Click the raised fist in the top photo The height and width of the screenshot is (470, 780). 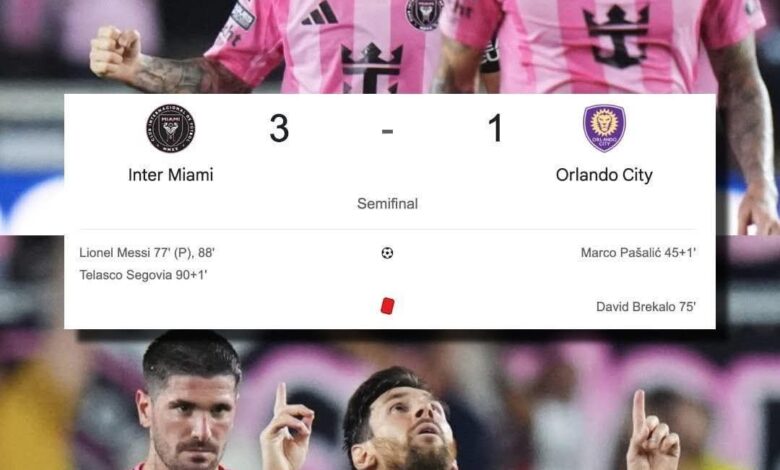(115, 52)
